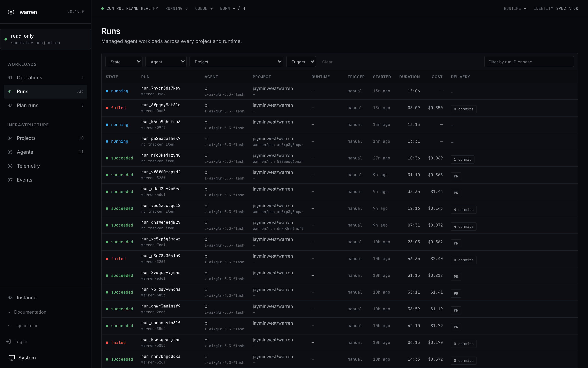Open the Project filter dropdown
The height and width of the screenshot is (368, 588).
[236, 62]
